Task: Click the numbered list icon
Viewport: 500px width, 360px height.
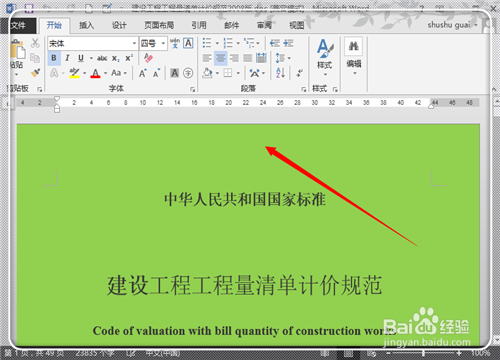Action: (228, 43)
